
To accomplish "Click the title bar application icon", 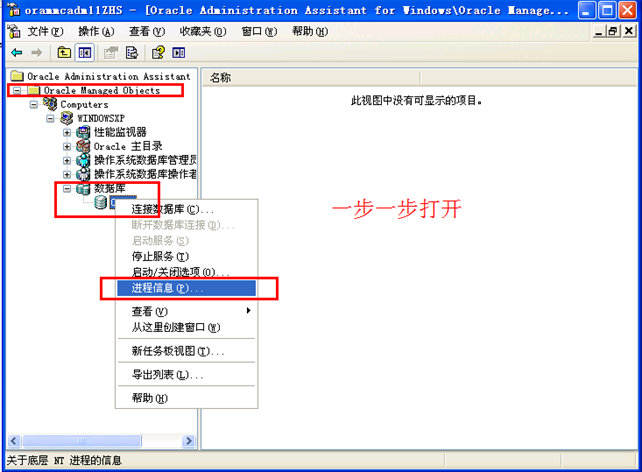I will [x=13, y=10].
